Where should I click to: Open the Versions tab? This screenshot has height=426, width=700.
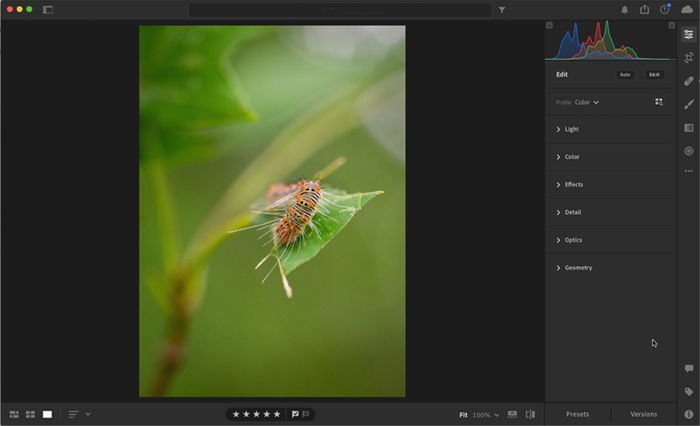tap(643, 414)
